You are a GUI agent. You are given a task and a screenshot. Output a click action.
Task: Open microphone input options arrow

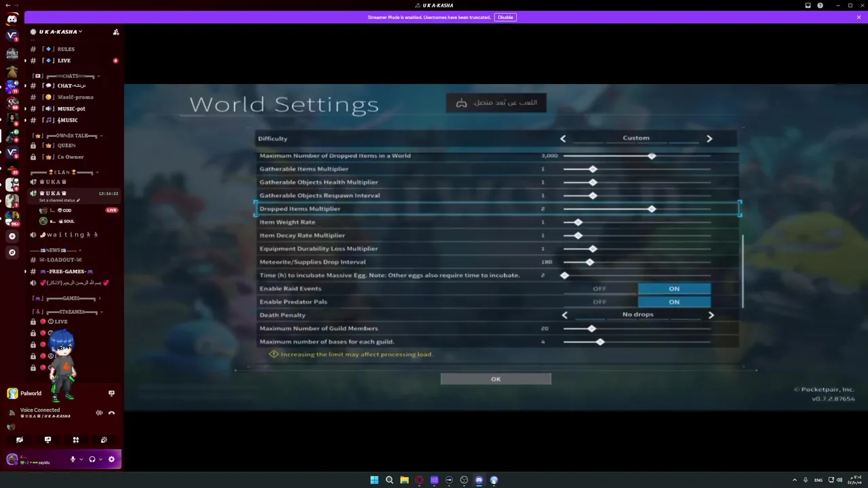coord(81,459)
